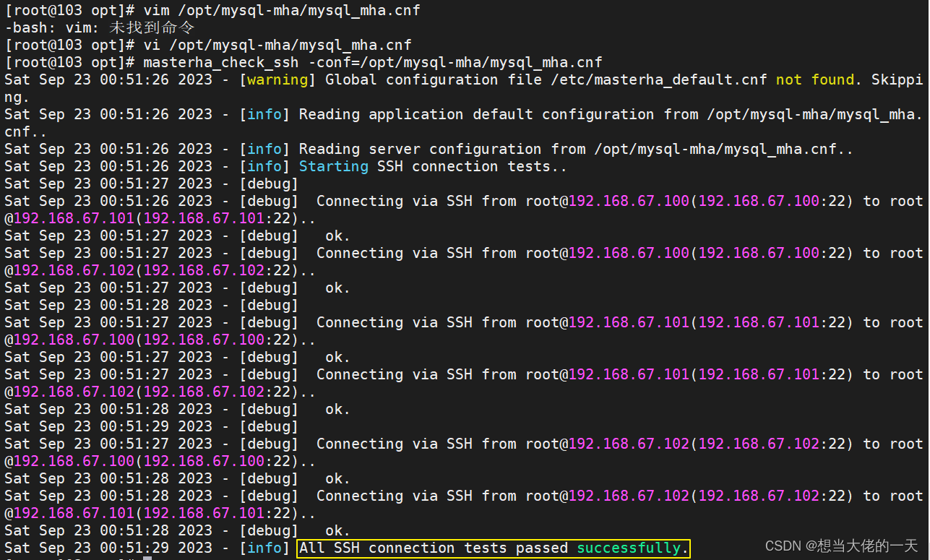930x560 pixels.
Task: Click source "root@192.168.67.101" of connection to 192.168.67.102
Action: pyautogui.click(x=608, y=375)
